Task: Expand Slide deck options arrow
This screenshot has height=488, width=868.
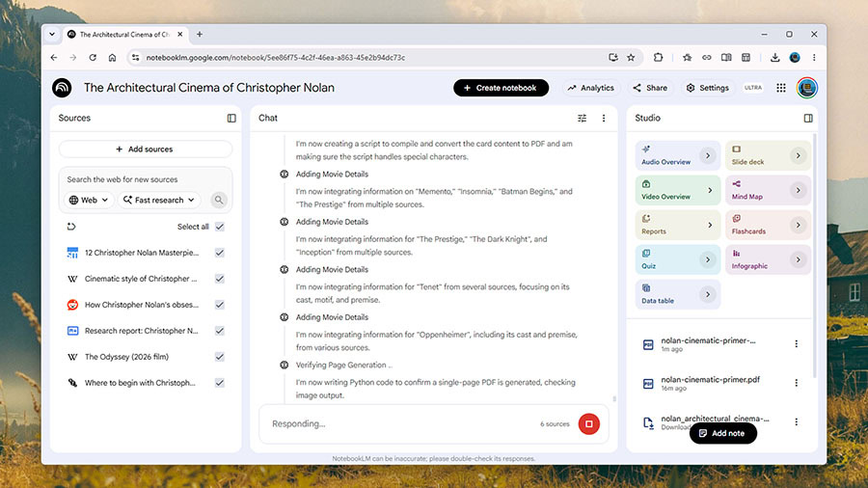Action: [798, 155]
